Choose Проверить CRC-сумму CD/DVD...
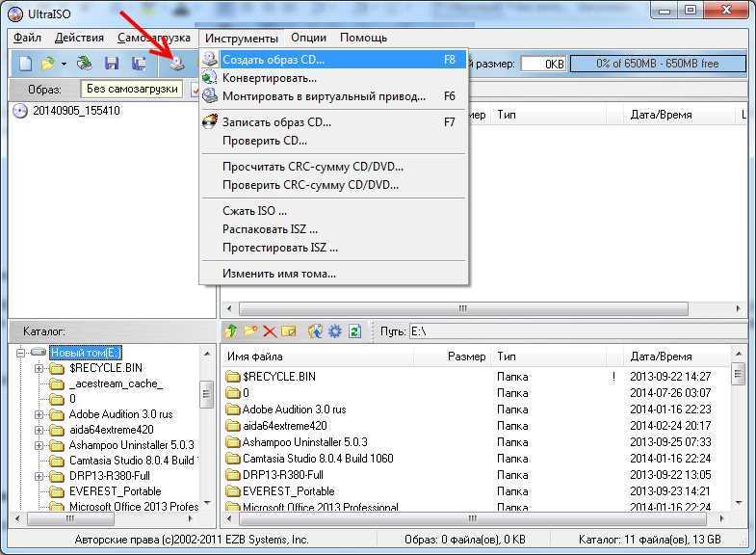 point(333,185)
